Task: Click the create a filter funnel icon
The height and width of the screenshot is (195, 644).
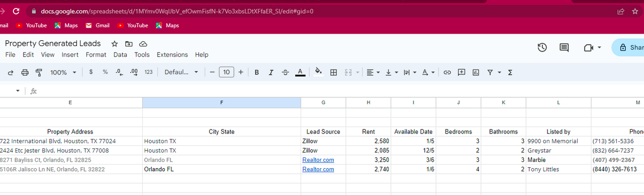Action: [x=490, y=72]
